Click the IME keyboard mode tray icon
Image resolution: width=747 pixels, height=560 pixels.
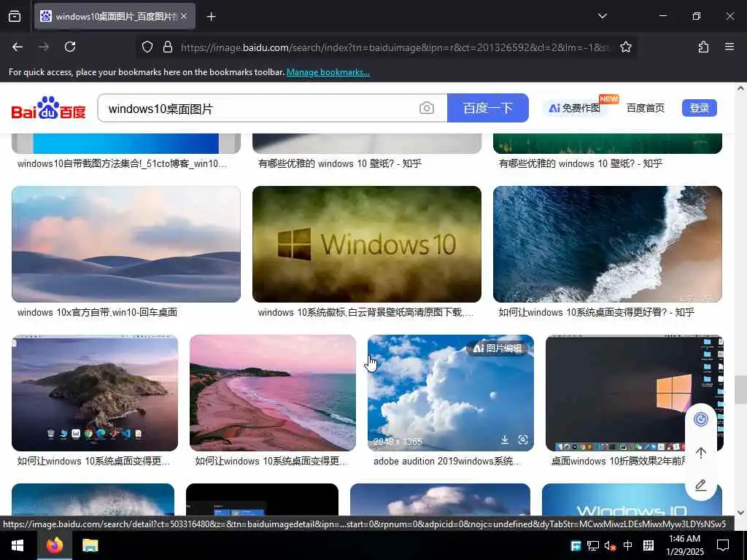click(649, 545)
